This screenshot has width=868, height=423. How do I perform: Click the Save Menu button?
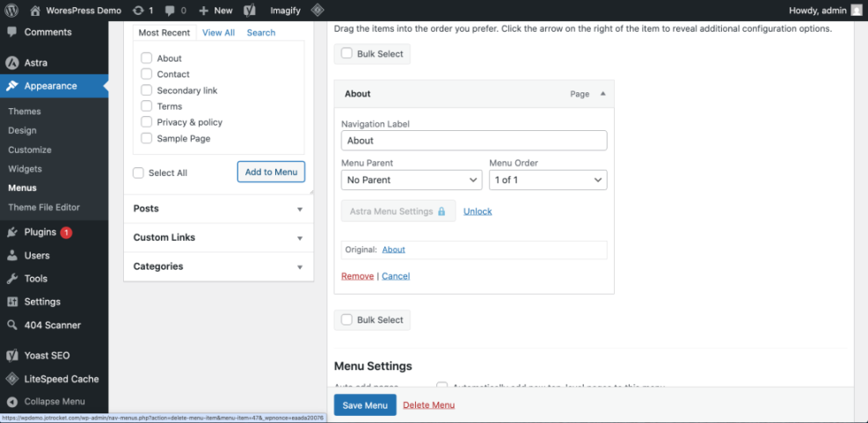[365, 405]
